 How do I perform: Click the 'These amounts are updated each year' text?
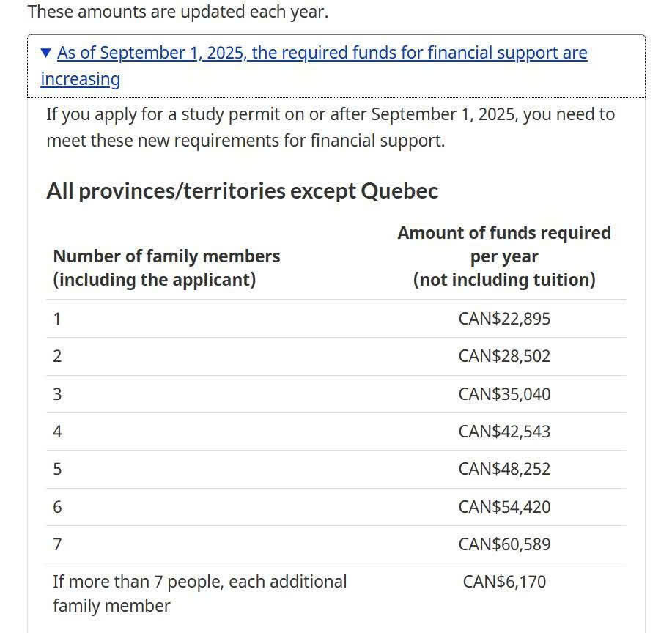click(177, 12)
